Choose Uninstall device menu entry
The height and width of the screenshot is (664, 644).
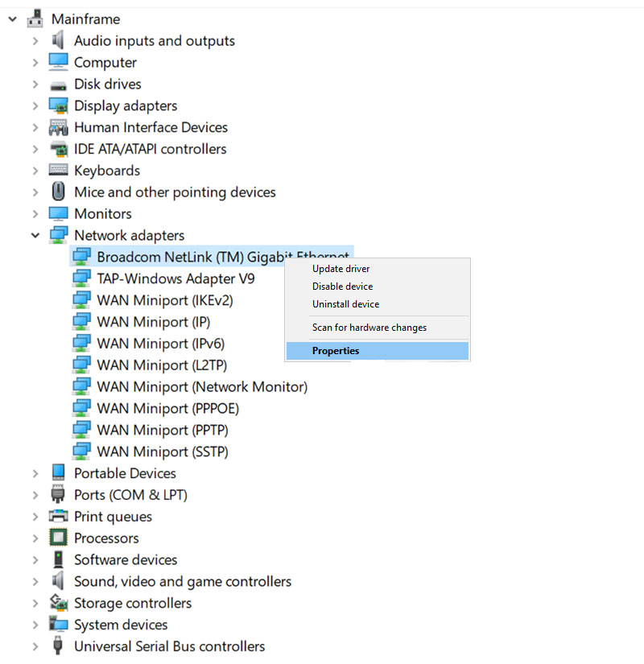[346, 304]
